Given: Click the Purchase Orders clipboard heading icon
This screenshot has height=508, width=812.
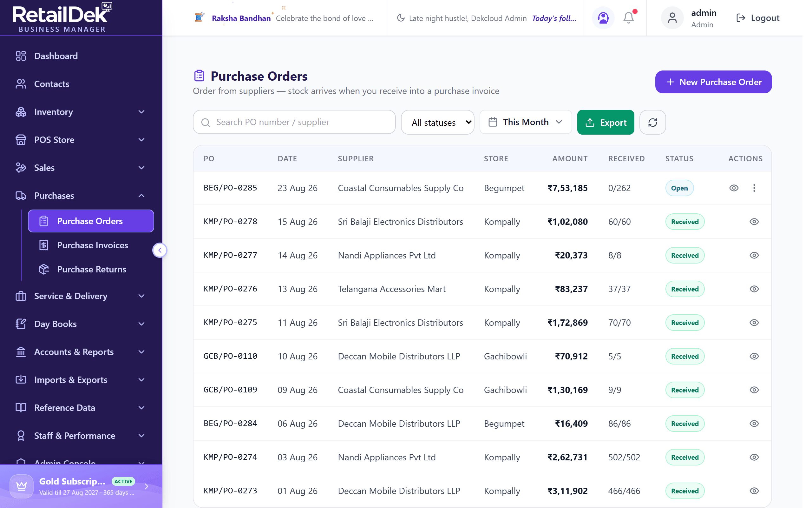Looking at the screenshot, I should click(199, 76).
